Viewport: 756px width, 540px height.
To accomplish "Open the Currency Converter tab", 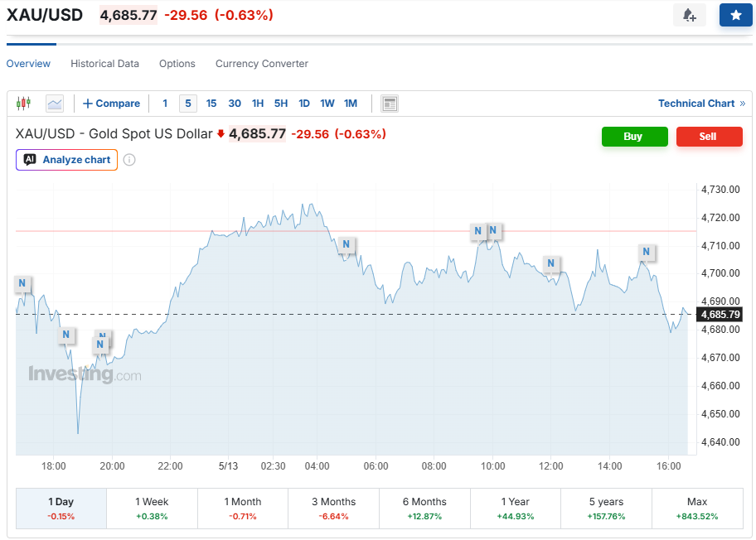I will click(x=262, y=64).
